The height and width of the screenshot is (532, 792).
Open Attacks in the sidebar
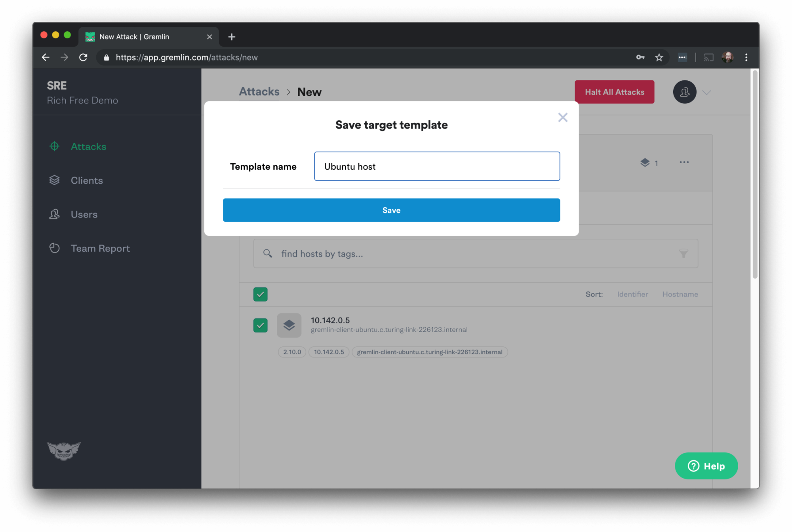click(x=88, y=146)
